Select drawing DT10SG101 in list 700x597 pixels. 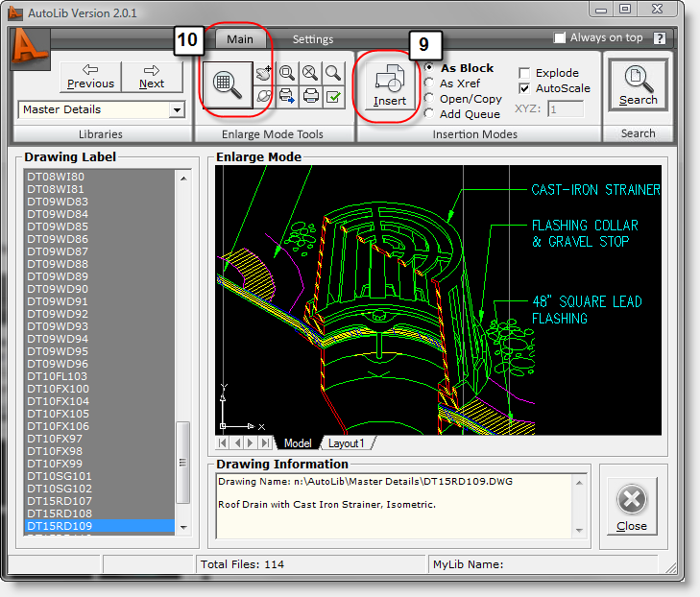point(101,476)
